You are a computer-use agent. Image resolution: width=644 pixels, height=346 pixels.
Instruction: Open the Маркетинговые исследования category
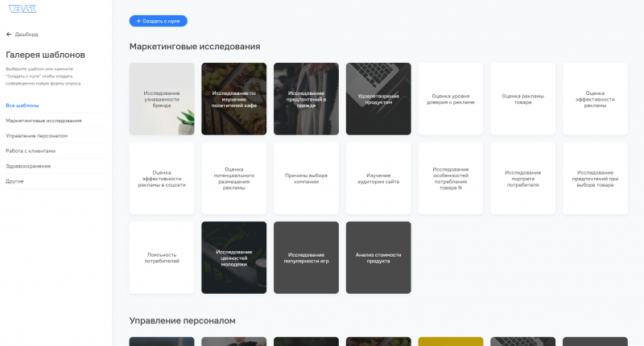point(43,121)
